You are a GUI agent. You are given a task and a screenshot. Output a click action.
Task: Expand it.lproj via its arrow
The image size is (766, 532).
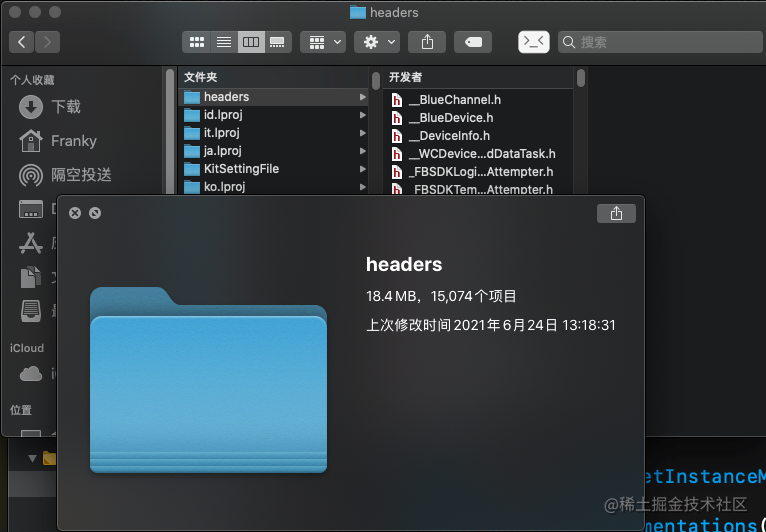pyautogui.click(x=362, y=133)
